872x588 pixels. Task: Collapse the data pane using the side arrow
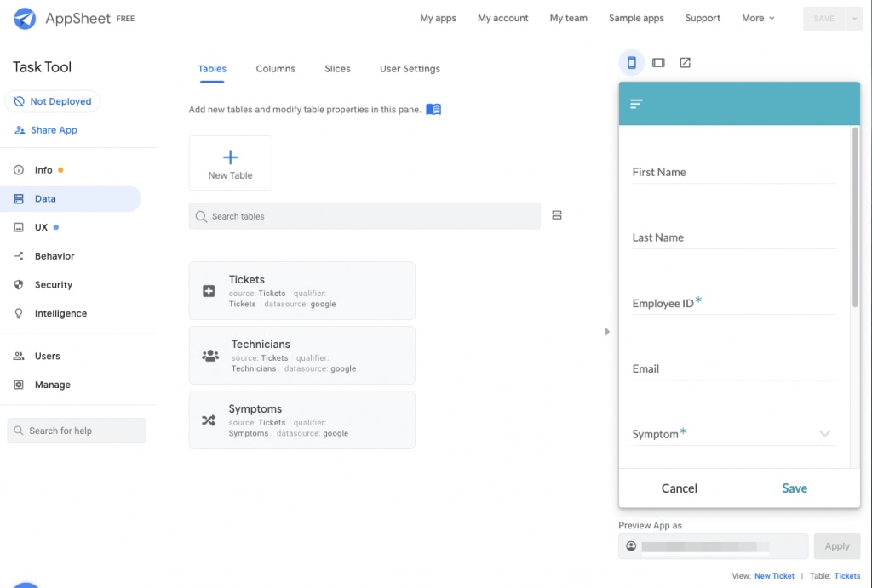pos(607,332)
